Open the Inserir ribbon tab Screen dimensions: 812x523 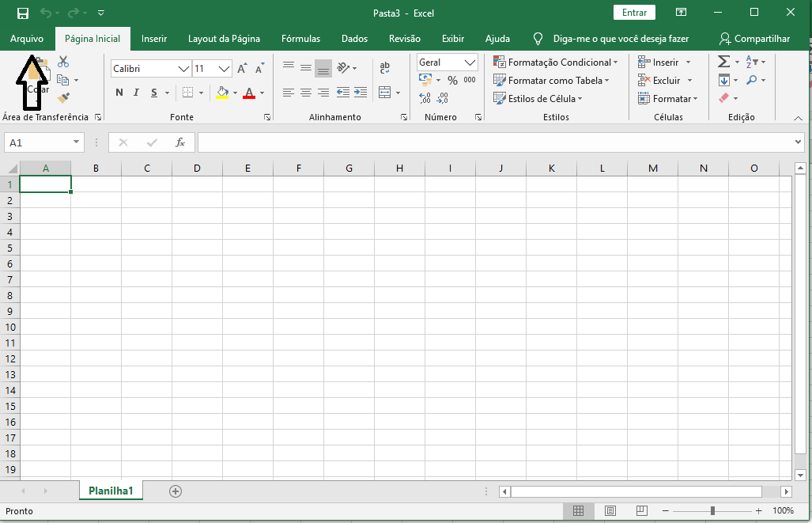[154, 39]
